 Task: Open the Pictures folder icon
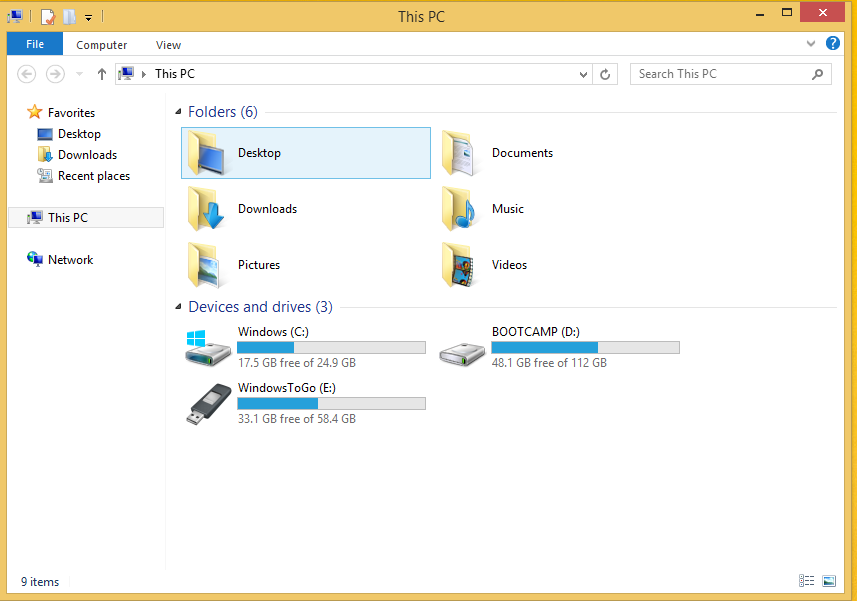(206, 265)
